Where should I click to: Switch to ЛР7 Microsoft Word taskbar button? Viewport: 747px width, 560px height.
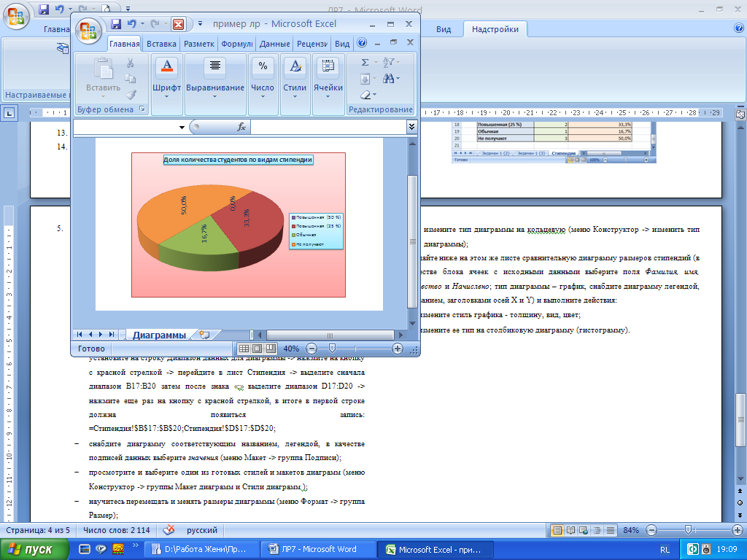318,549
